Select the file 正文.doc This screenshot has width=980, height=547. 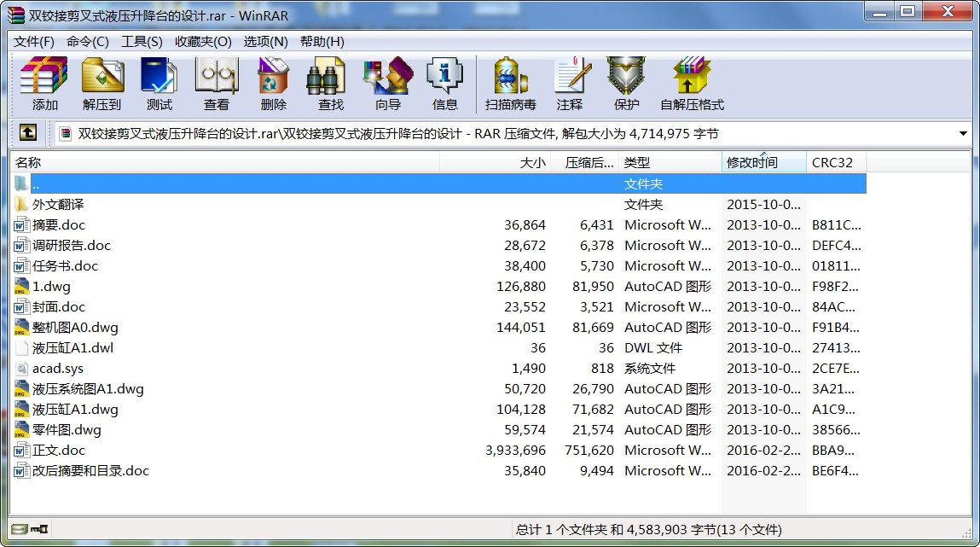coord(59,451)
